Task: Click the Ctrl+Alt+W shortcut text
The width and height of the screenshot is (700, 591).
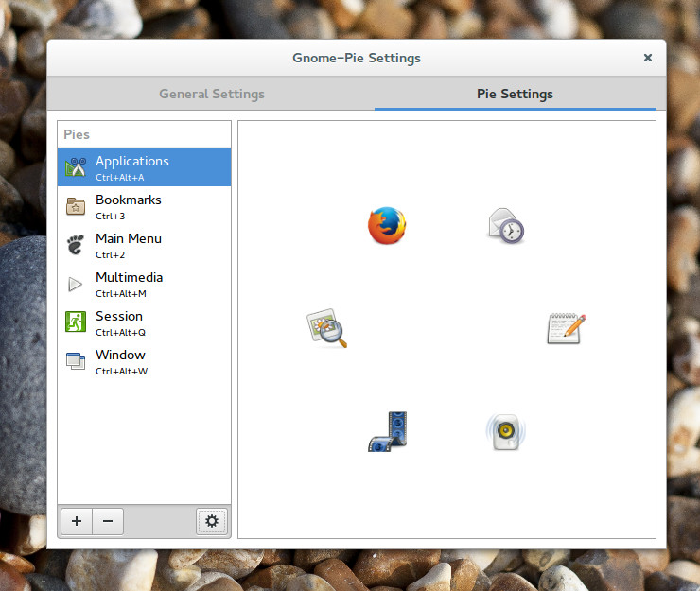Action: tap(121, 372)
